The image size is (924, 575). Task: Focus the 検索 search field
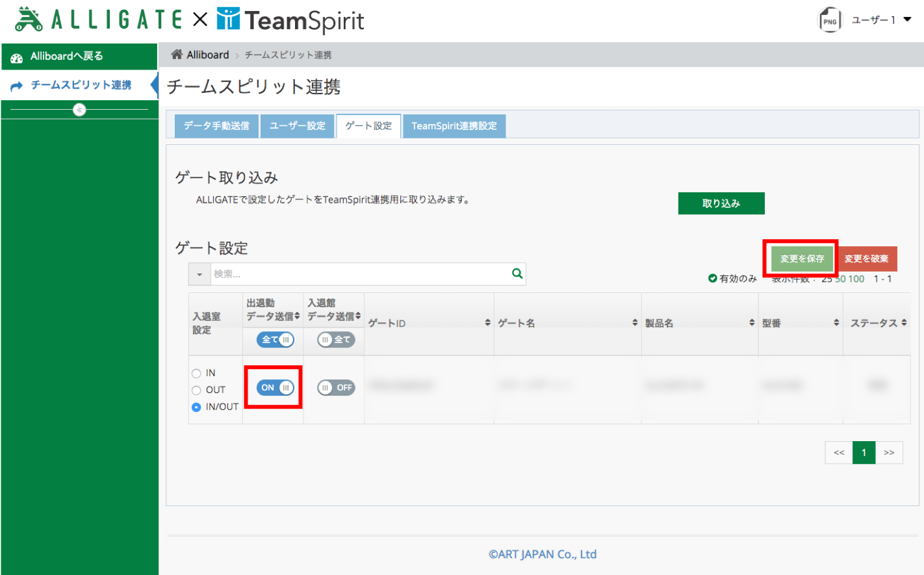(361, 274)
